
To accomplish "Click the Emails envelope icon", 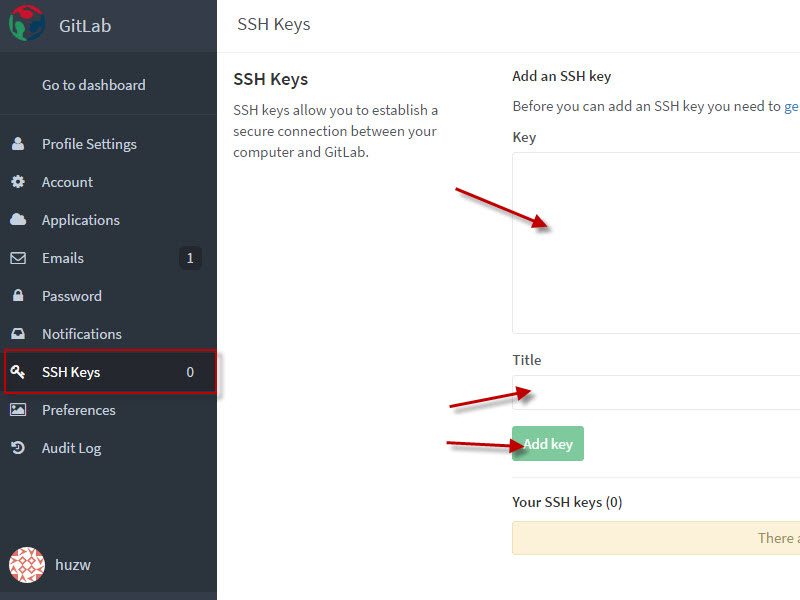I will (18, 258).
